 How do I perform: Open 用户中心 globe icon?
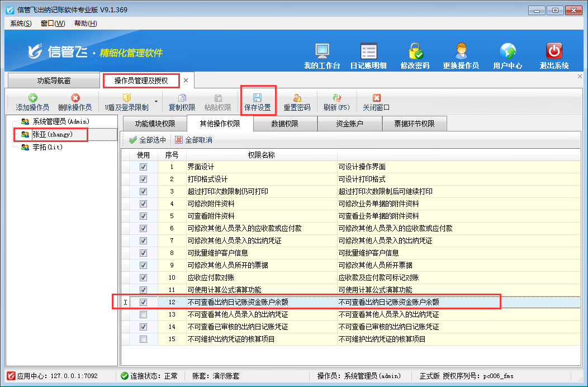point(508,53)
